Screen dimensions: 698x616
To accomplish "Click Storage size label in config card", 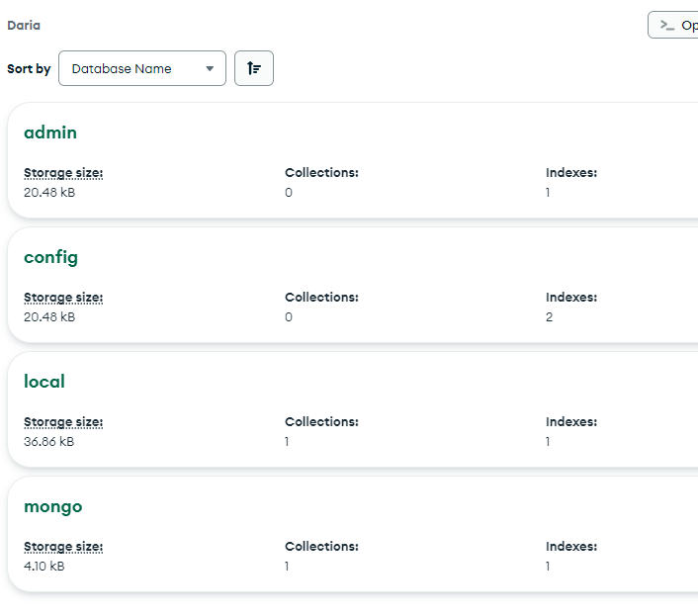I will tap(63, 298).
